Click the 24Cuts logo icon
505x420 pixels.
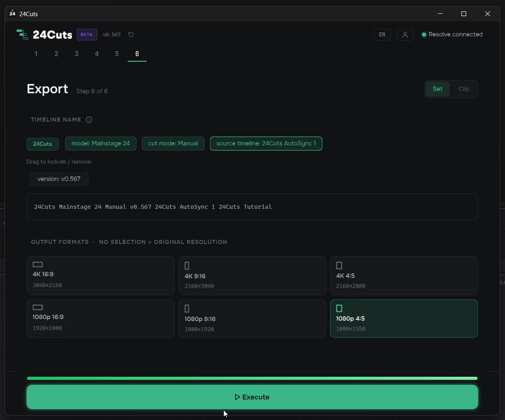pos(22,35)
